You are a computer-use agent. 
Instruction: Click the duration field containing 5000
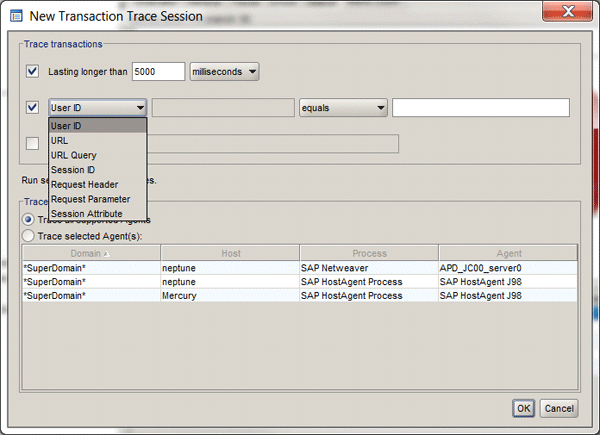tap(158, 71)
